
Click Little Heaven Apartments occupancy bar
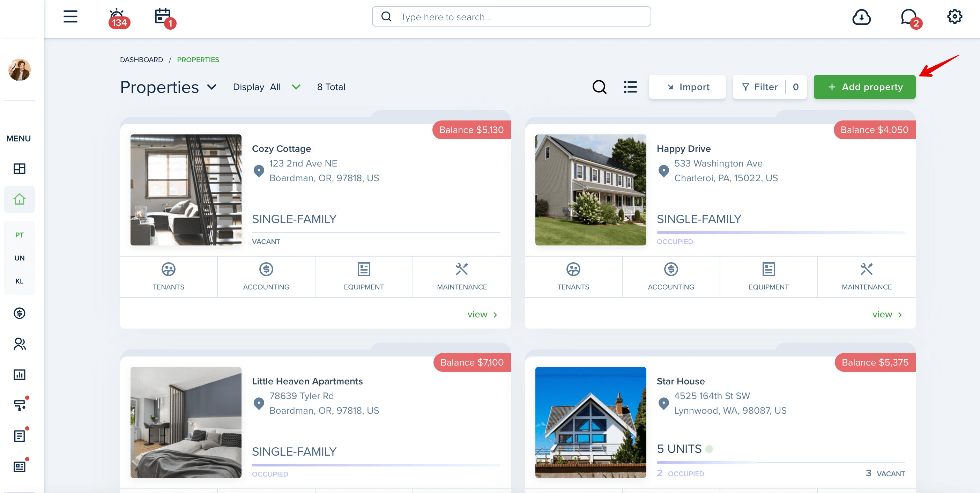(x=376, y=465)
